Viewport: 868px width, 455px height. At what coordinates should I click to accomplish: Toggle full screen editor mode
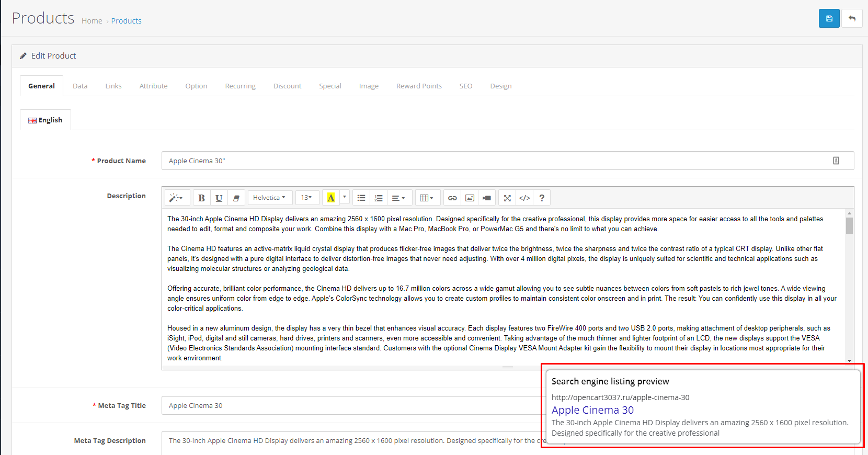click(507, 198)
